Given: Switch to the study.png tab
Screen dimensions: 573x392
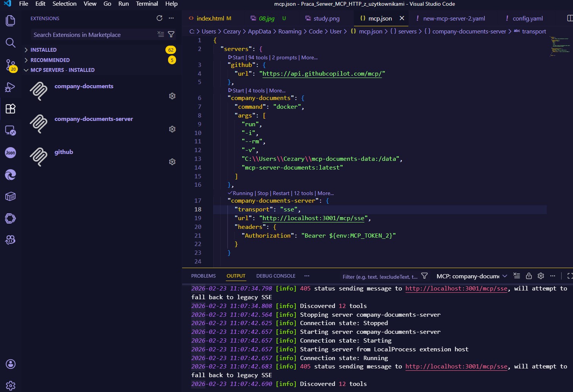Looking at the screenshot, I should (x=326, y=18).
